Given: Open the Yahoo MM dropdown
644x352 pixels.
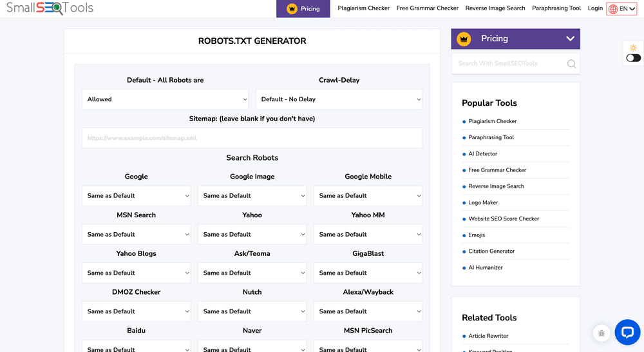Looking at the screenshot, I should point(368,235).
